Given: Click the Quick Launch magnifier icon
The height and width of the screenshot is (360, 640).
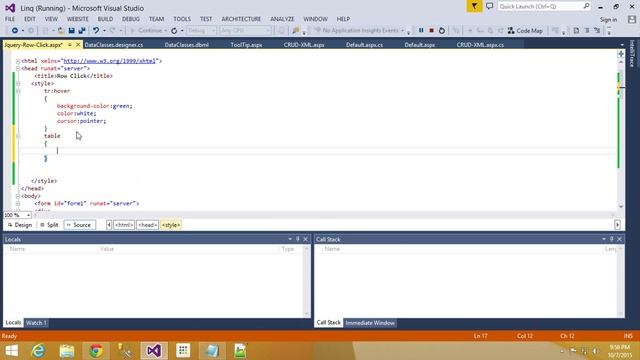Looking at the screenshot, I should pos(587,6).
